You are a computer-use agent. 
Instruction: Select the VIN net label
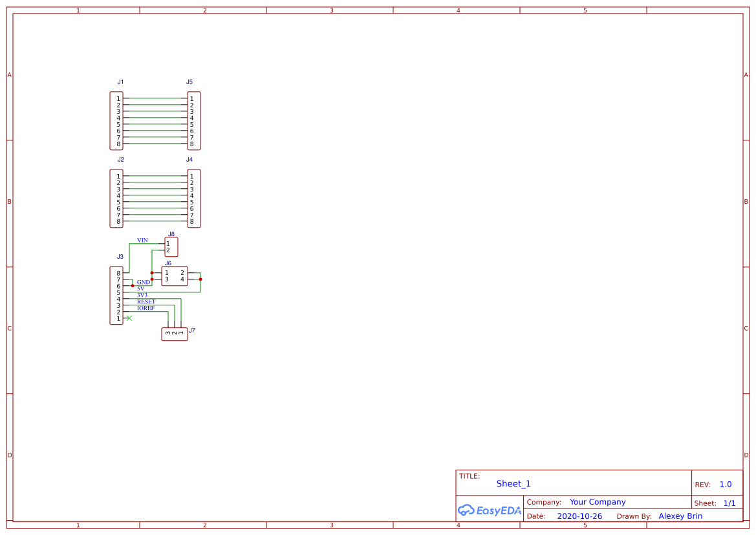click(142, 240)
